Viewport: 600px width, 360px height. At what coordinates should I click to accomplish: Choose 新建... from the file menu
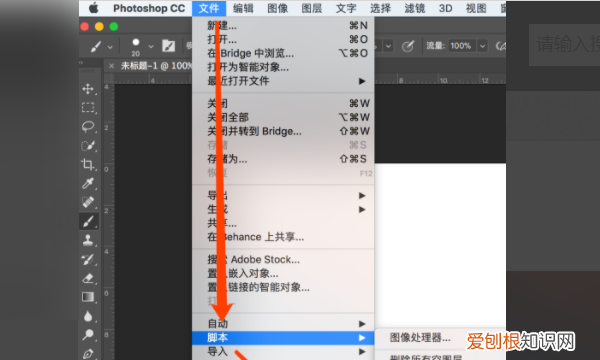pos(283,26)
